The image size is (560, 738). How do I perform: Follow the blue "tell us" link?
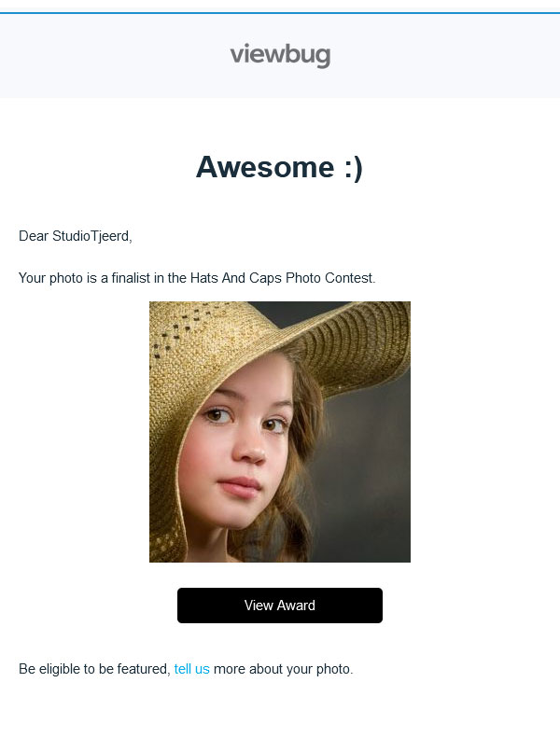(x=191, y=669)
